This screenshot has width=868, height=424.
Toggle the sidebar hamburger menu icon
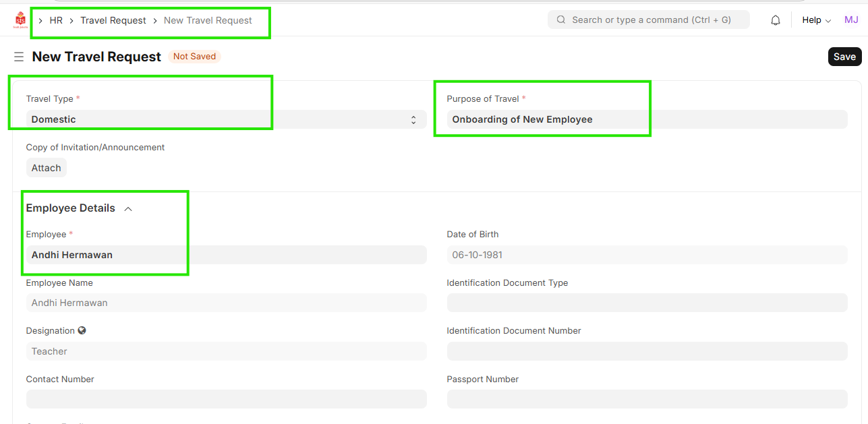coord(19,57)
